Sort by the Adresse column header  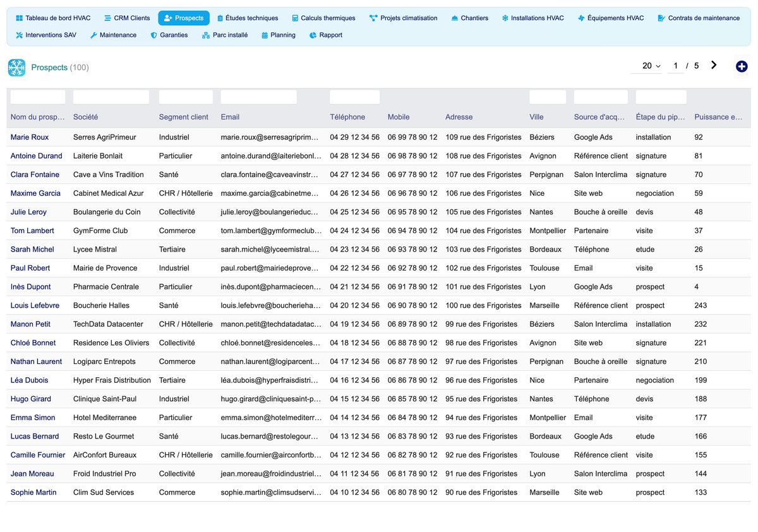pyautogui.click(x=459, y=117)
